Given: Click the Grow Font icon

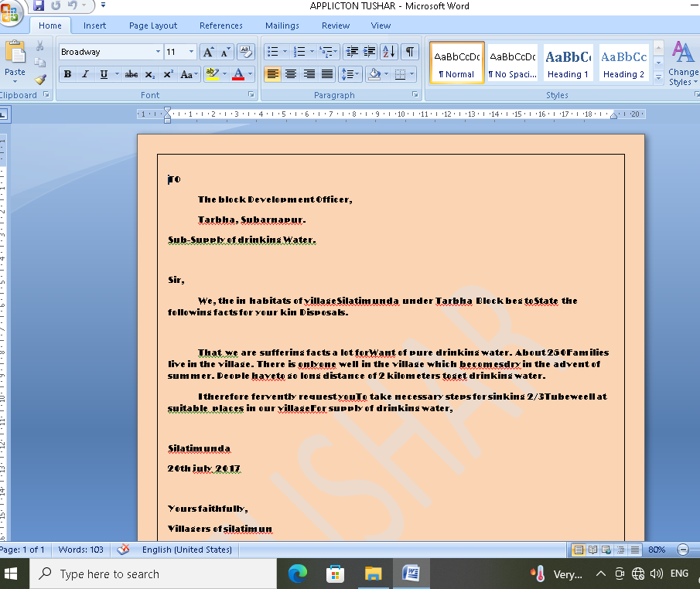Looking at the screenshot, I should pos(207,52).
